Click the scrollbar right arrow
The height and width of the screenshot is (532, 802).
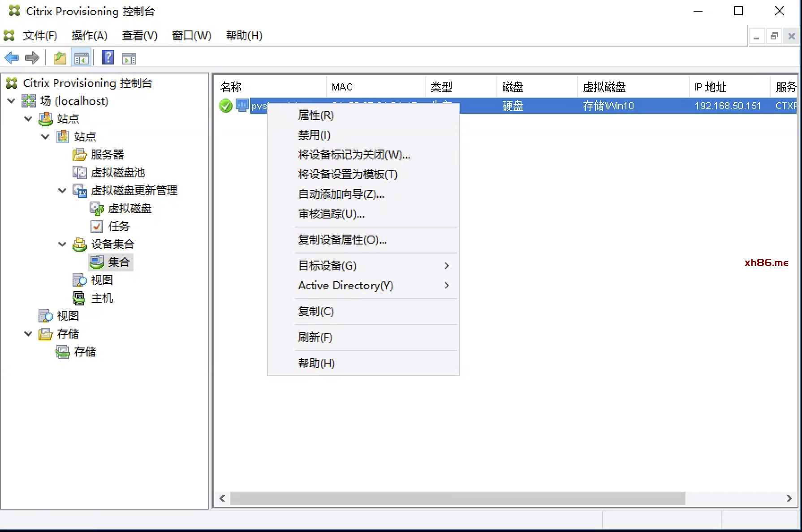coord(789,498)
